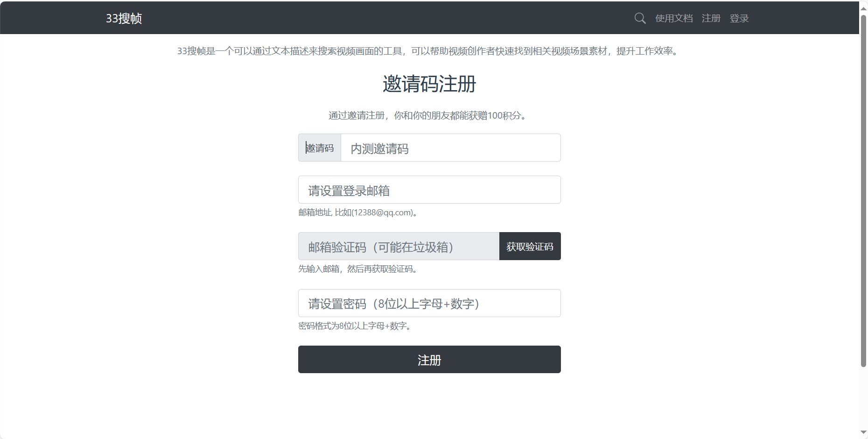The image size is (868, 439).
Task: Open the 33搜帧 home logo link
Action: pyautogui.click(x=124, y=18)
